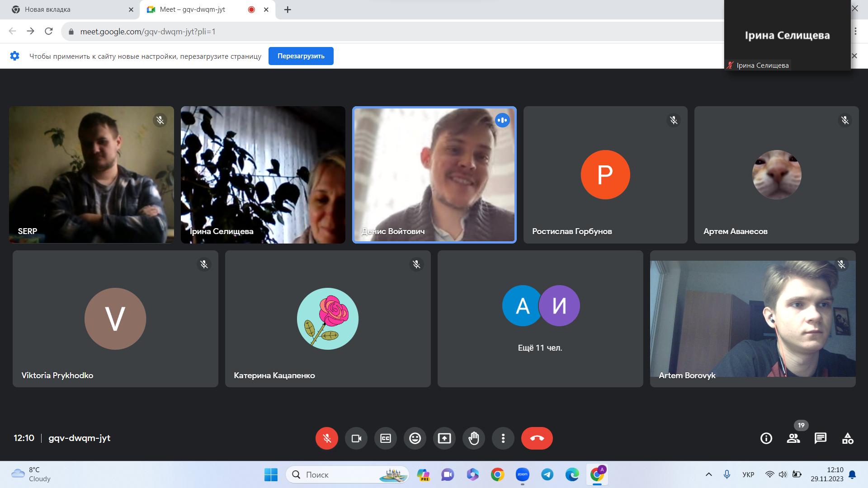Viewport: 868px width, 488px height.
Task: Open tray microphone indicator
Action: (727, 474)
